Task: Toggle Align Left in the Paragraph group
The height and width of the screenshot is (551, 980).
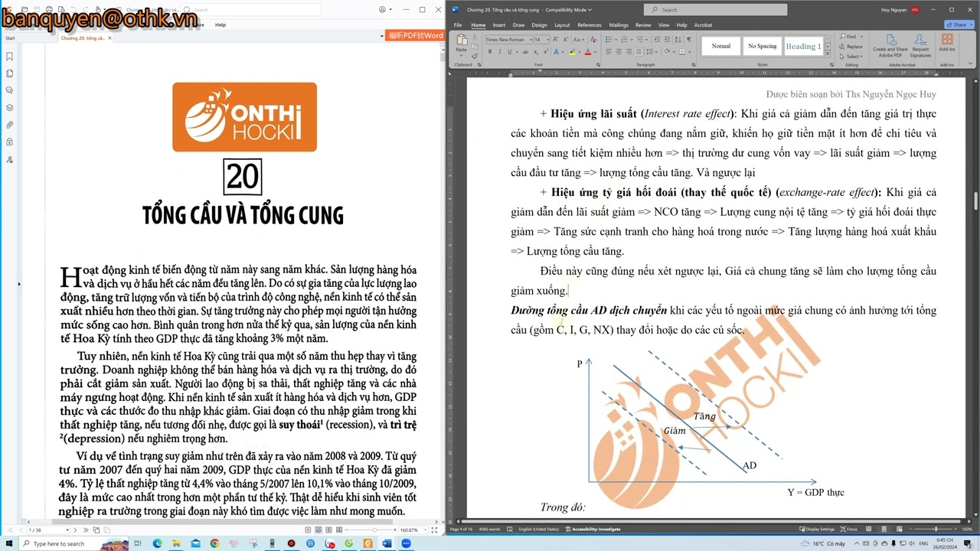Action: (x=609, y=51)
